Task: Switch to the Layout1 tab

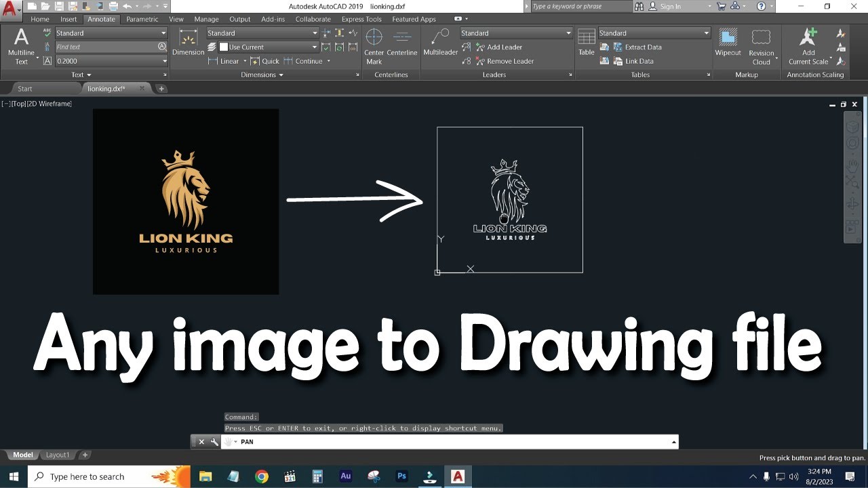Action: pos(58,455)
